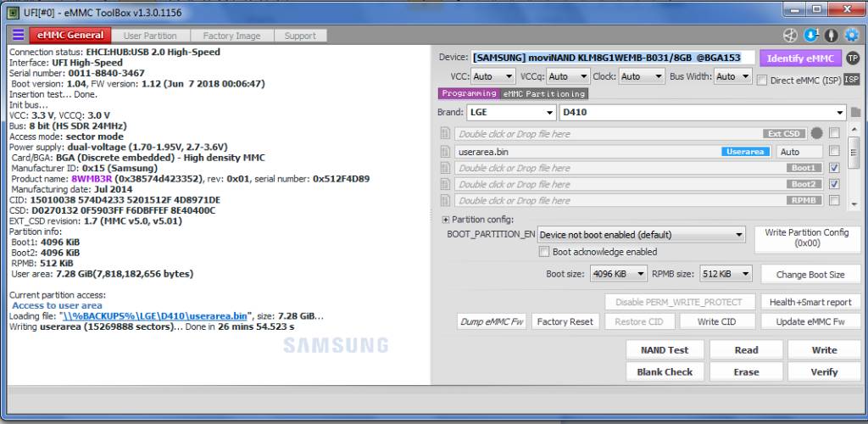Click Write Partition Config (0x00) button
Screen dimensions: 868x424
coord(807,238)
